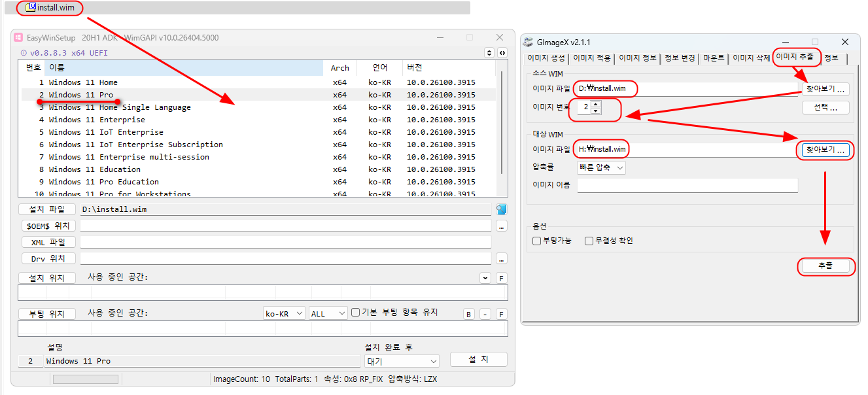Decrease 이미지 번호 with the down arrow
The width and height of the screenshot is (868, 395).
coord(595,111)
